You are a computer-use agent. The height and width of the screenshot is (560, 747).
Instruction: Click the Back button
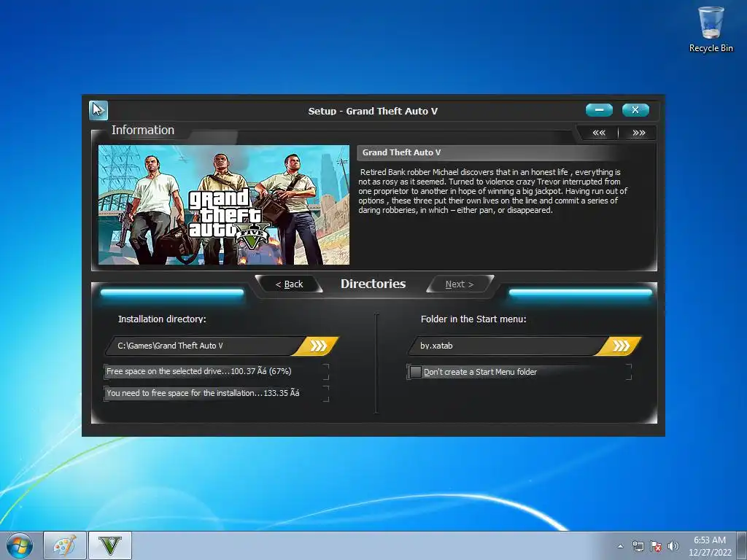[x=289, y=284]
